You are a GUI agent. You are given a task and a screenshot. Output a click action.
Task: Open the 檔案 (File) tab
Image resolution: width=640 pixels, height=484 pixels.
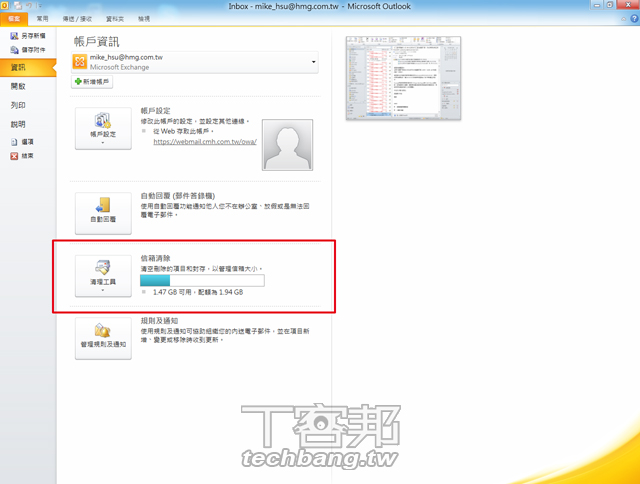coord(14,19)
